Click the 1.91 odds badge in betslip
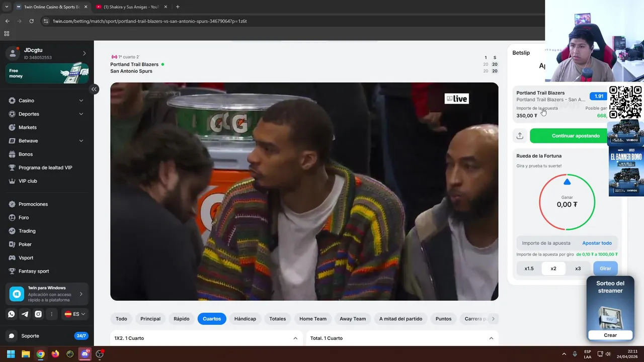The width and height of the screenshot is (644, 362). click(599, 96)
